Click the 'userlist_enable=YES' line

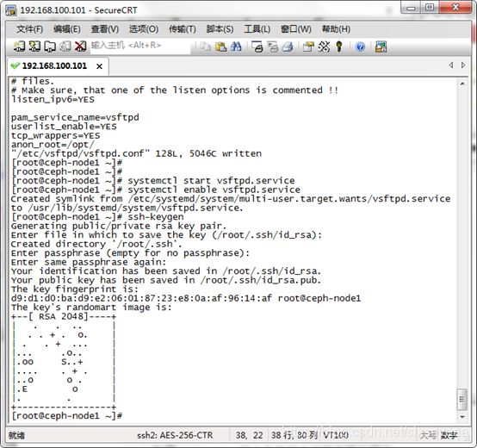pyautogui.click(x=64, y=127)
